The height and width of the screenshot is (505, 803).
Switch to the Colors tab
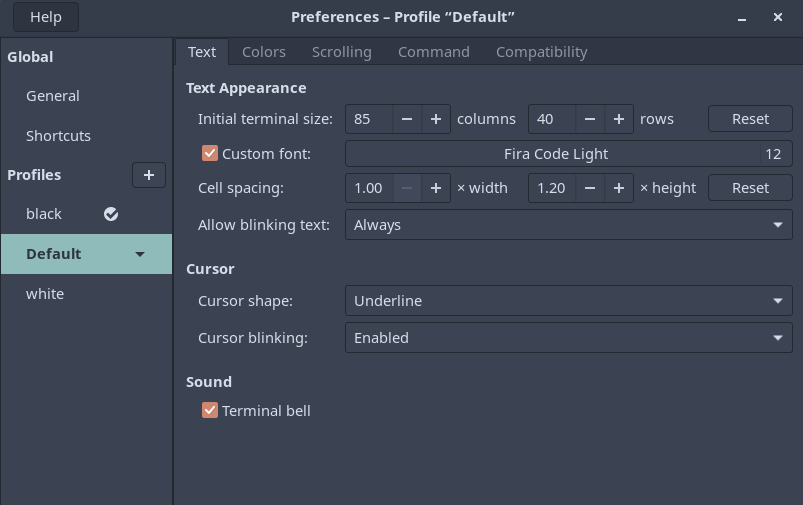click(264, 52)
